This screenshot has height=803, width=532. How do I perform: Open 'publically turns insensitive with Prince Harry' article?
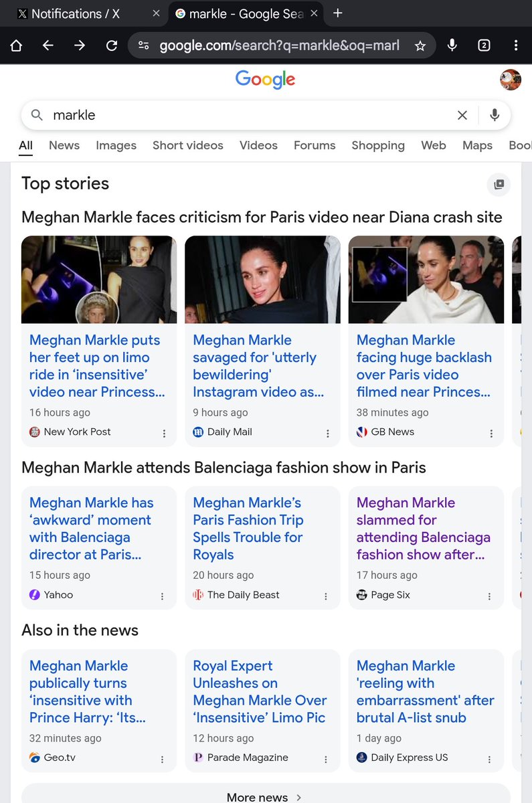(x=88, y=692)
